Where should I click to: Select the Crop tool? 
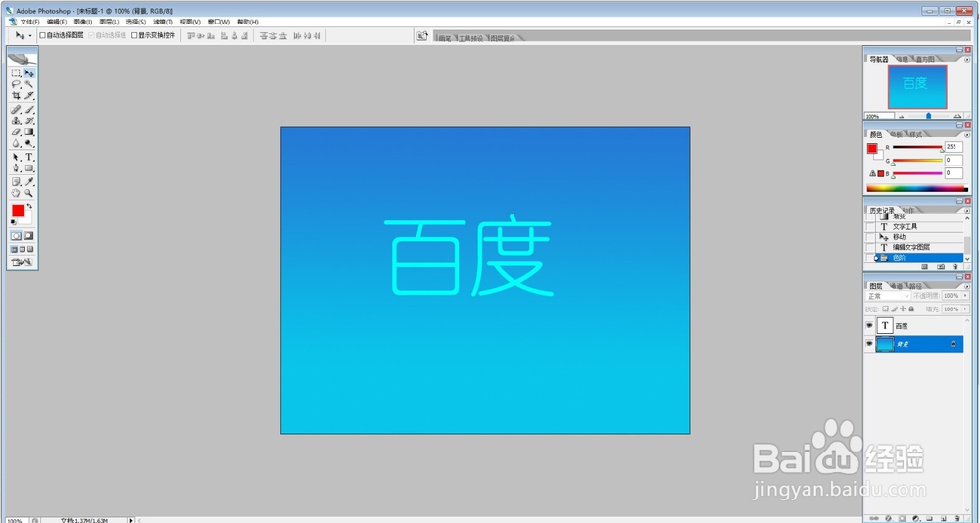click(17, 96)
